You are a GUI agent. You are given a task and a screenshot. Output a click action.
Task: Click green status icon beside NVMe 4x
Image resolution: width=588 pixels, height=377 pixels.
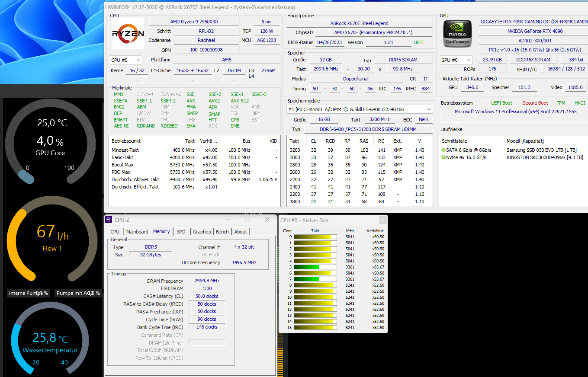click(443, 157)
